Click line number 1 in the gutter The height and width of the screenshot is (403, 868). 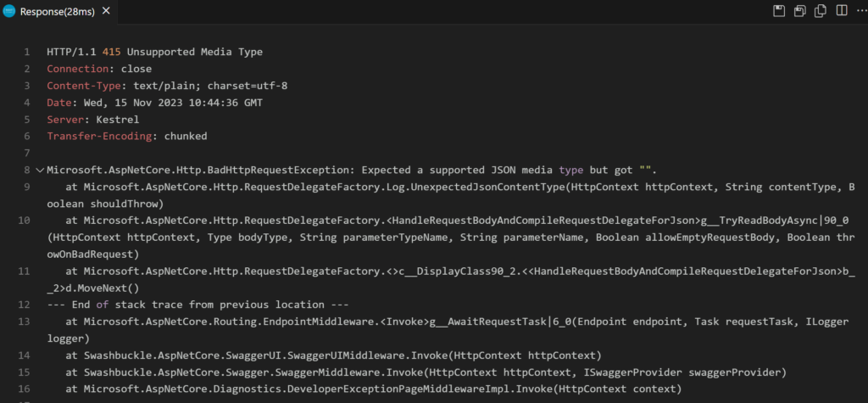[x=27, y=52]
